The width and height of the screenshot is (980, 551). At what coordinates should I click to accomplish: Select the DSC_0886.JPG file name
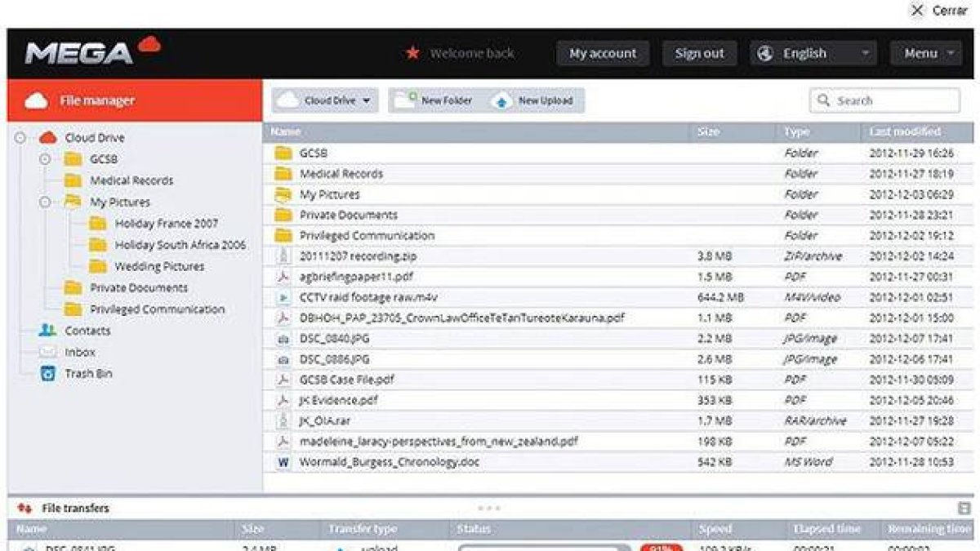click(335, 359)
